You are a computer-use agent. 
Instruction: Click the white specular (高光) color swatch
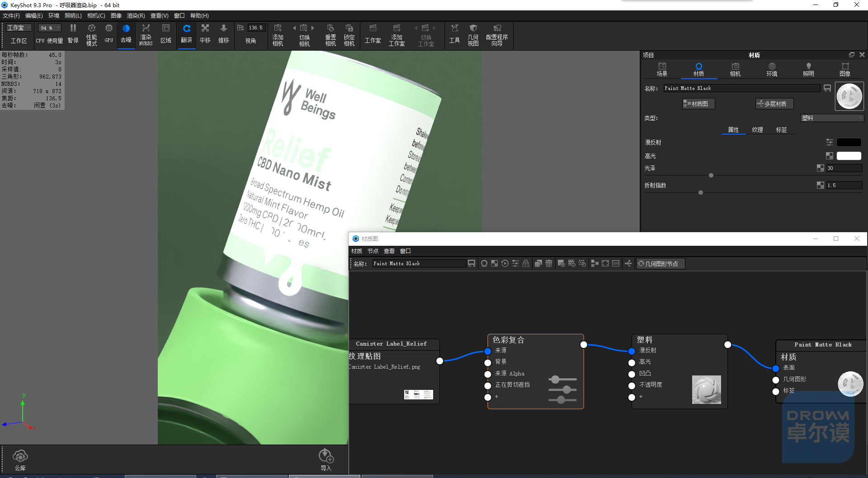coord(849,156)
